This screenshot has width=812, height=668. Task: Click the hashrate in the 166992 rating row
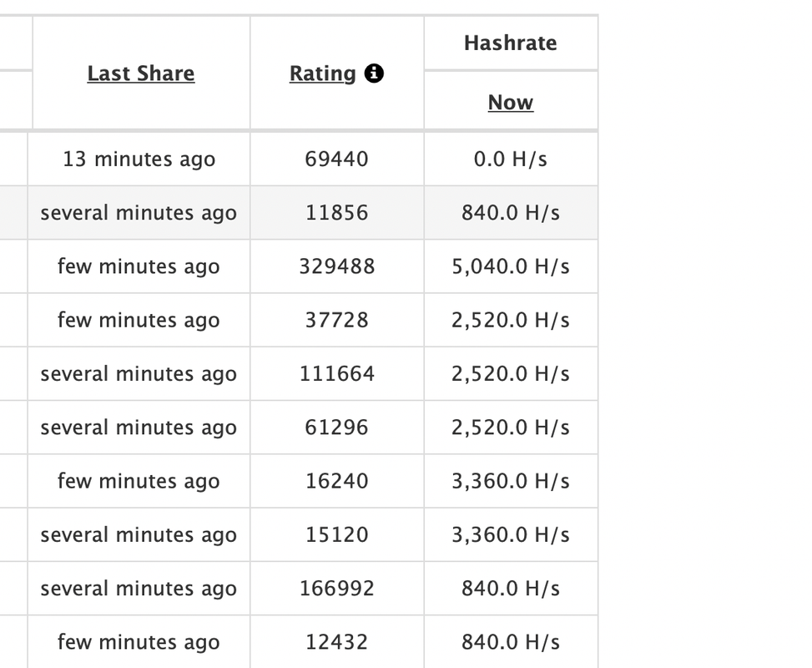(x=511, y=589)
